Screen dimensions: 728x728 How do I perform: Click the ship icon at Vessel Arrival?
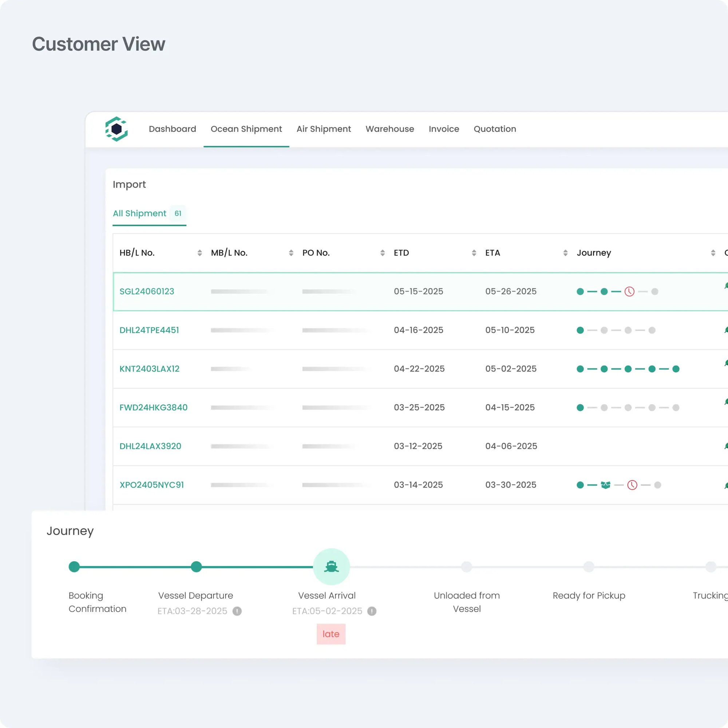(331, 566)
